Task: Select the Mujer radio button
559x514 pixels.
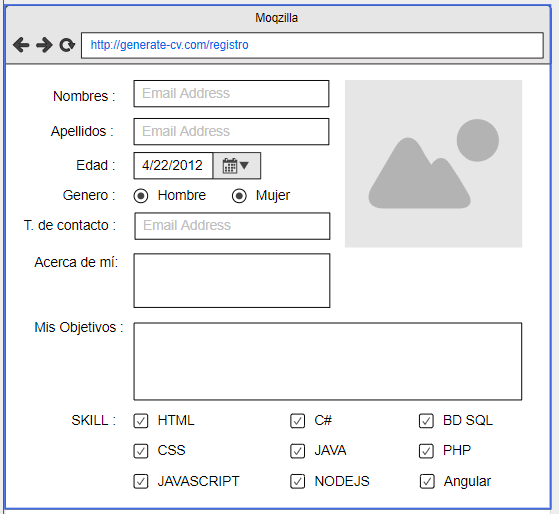Action: coord(239,196)
